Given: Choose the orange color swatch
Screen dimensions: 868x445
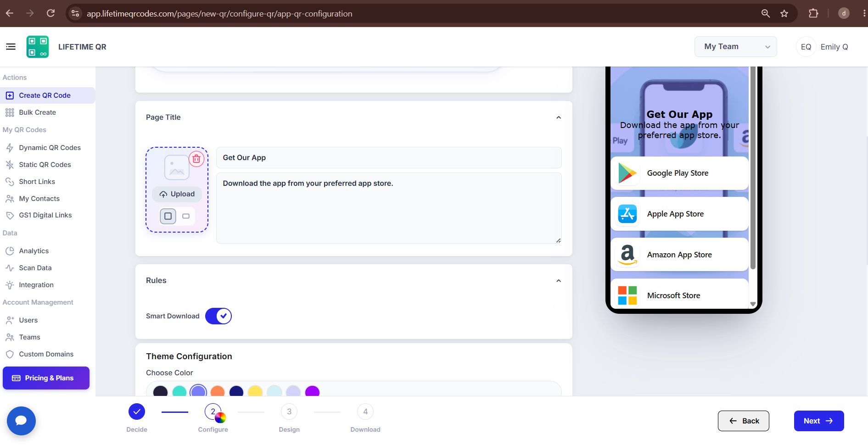Looking at the screenshot, I should point(218,392).
